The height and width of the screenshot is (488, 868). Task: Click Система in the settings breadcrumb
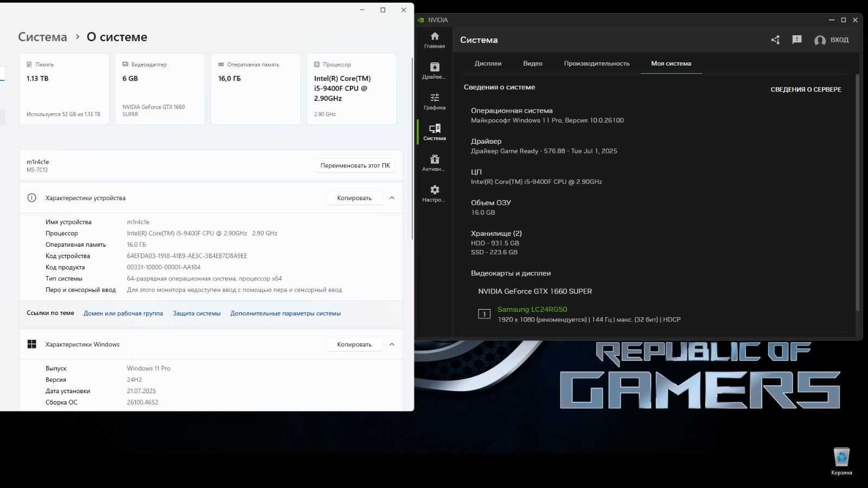[42, 37]
